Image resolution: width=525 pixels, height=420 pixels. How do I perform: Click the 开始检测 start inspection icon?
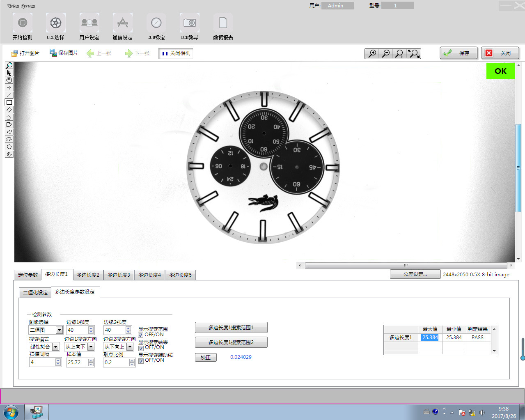coord(23,23)
